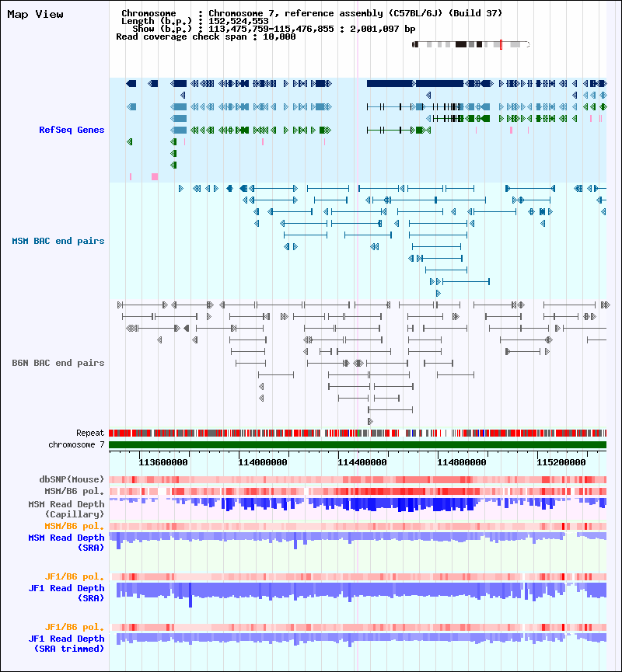This screenshot has width=622, height=672.
Task: Click the MSM Read Depth capillary histogram
Action: 358,505
